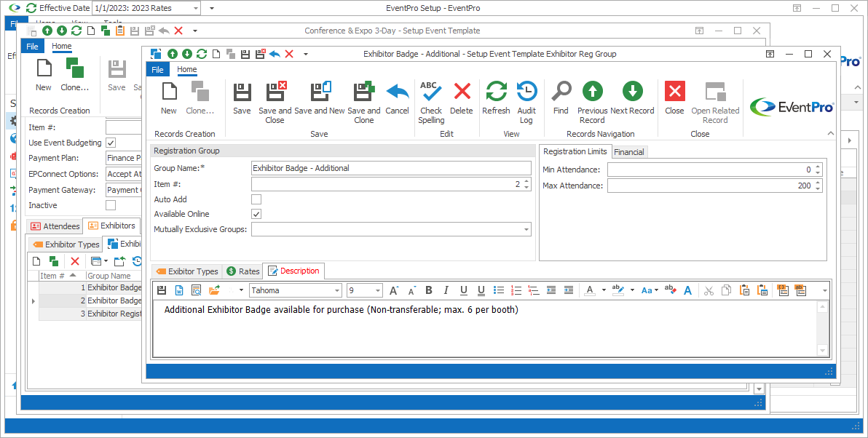Open the Description tab
Screen dimensions: 868x438
click(x=294, y=271)
